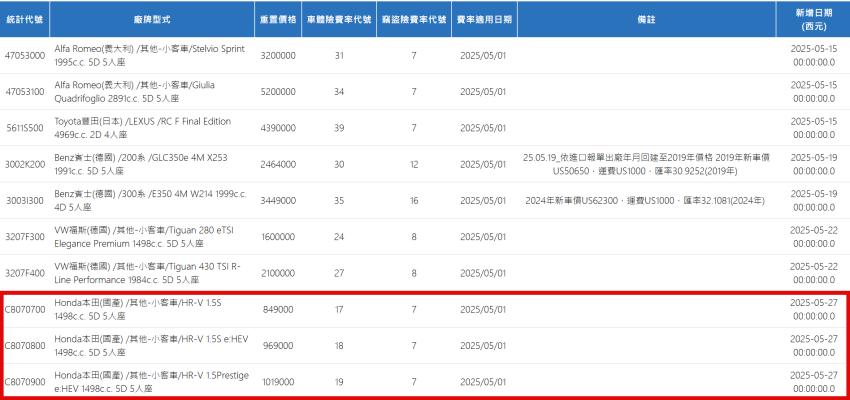Click body rate code 34 in Giulia row
This screenshot has height=400, width=850.
(339, 92)
